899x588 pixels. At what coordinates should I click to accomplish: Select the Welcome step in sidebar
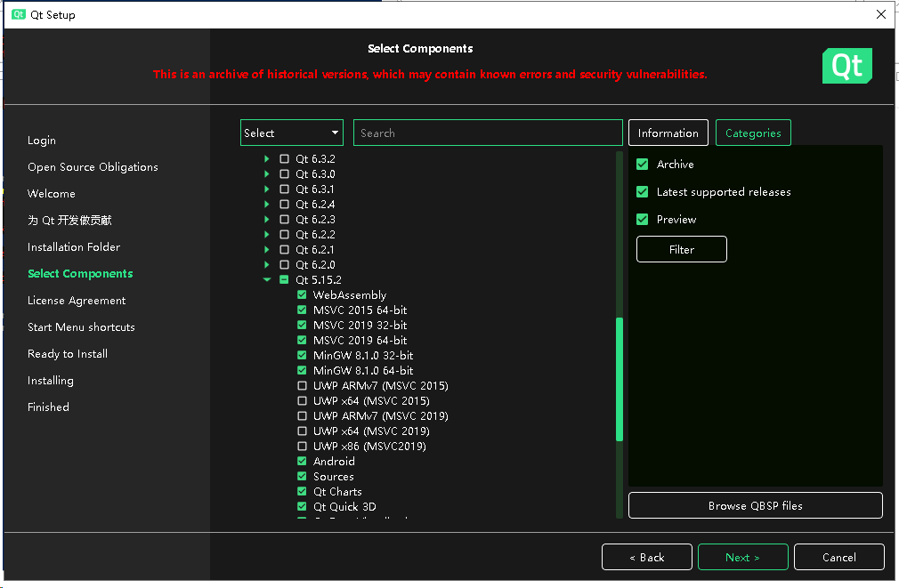click(52, 194)
